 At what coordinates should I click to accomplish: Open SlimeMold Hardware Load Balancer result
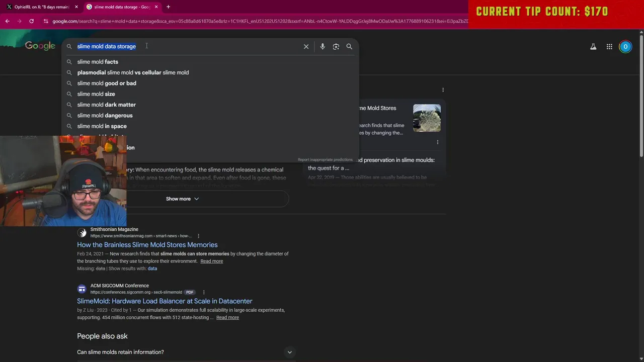pos(165,301)
